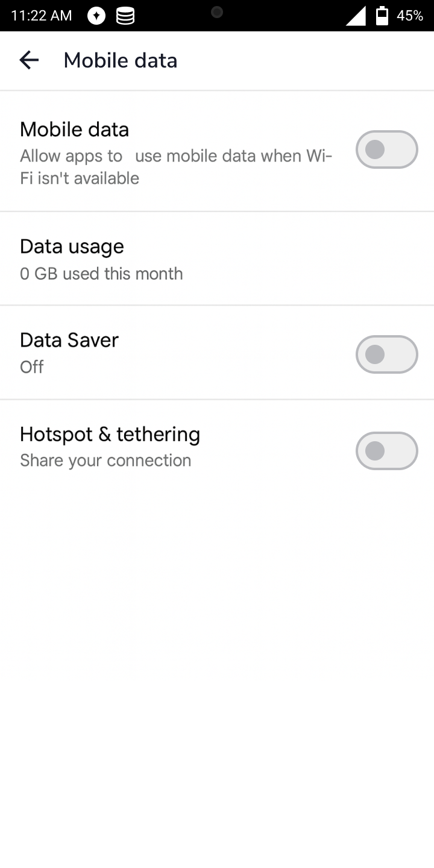Tap the 11:22 AM clock

coord(42,16)
